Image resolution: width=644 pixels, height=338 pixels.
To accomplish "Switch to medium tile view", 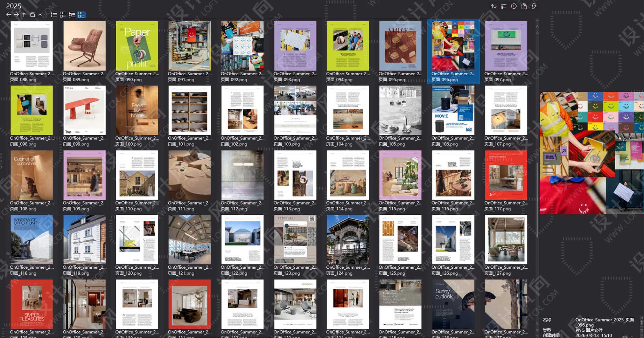I will (x=63, y=14).
